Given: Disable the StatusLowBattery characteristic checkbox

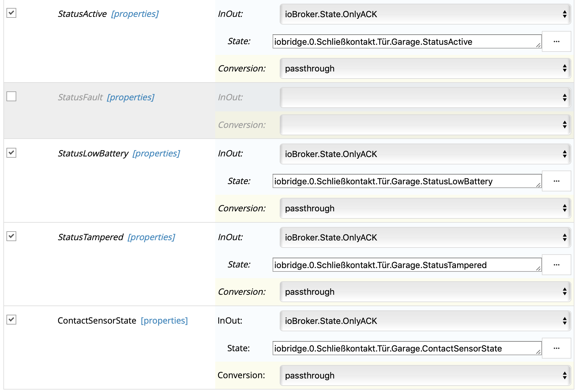Looking at the screenshot, I should pyautogui.click(x=11, y=153).
